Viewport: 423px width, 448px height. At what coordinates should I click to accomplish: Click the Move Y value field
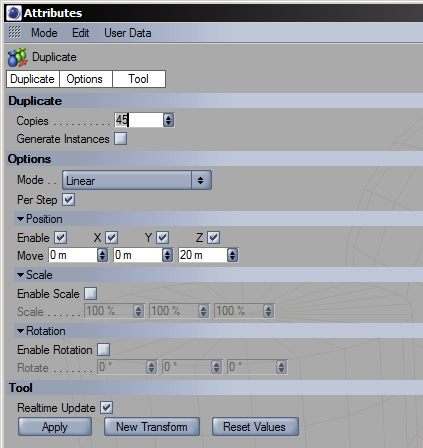coord(138,255)
